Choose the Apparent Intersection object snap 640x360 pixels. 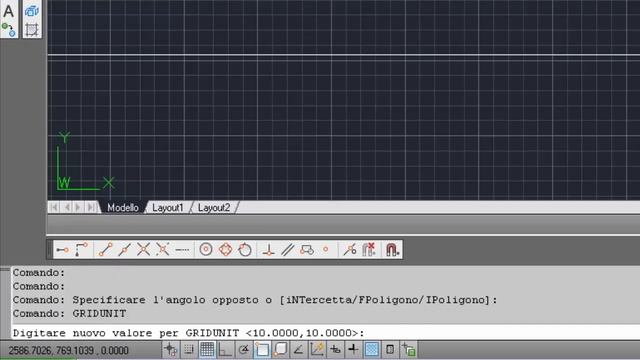coord(162,249)
